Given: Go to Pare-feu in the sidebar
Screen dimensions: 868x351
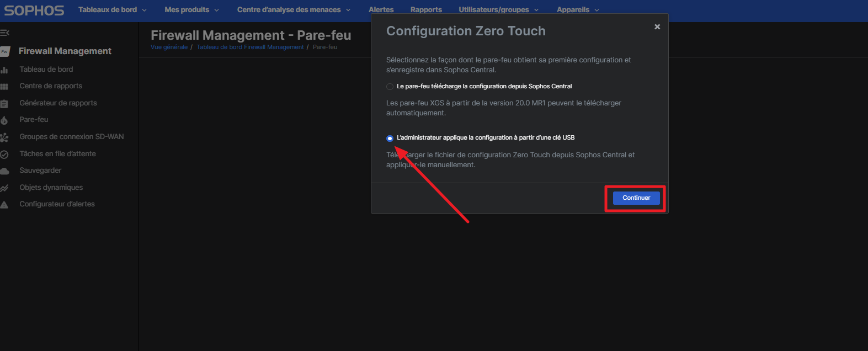Looking at the screenshot, I should pos(34,120).
